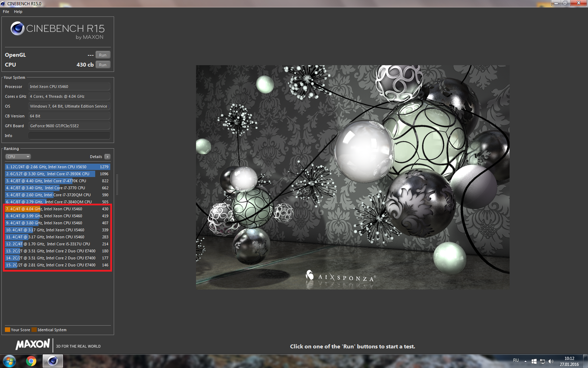
Task: Click the MAXON logo at the bottom
Action: click(x=33, y=345)
